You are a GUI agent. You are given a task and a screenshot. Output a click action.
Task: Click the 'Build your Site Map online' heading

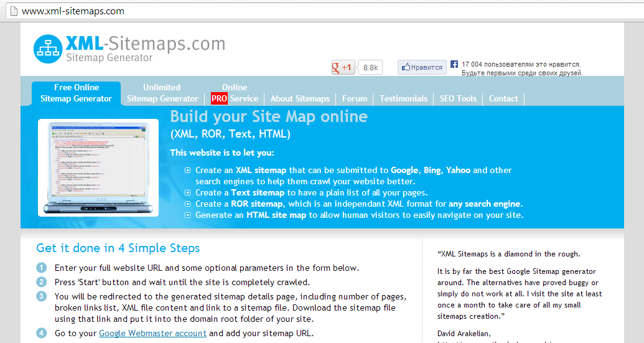269,116
